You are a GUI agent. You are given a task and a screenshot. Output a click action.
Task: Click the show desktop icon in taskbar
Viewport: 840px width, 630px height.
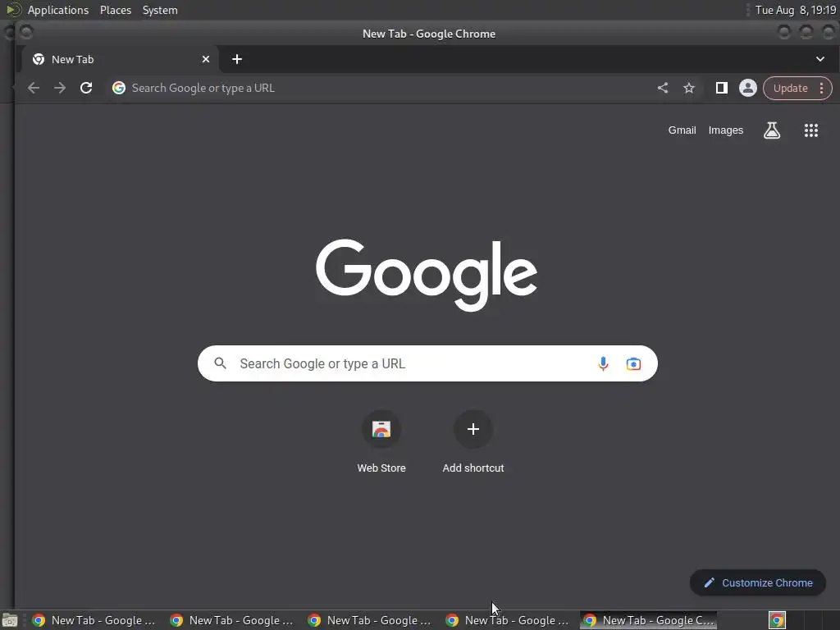10,620
